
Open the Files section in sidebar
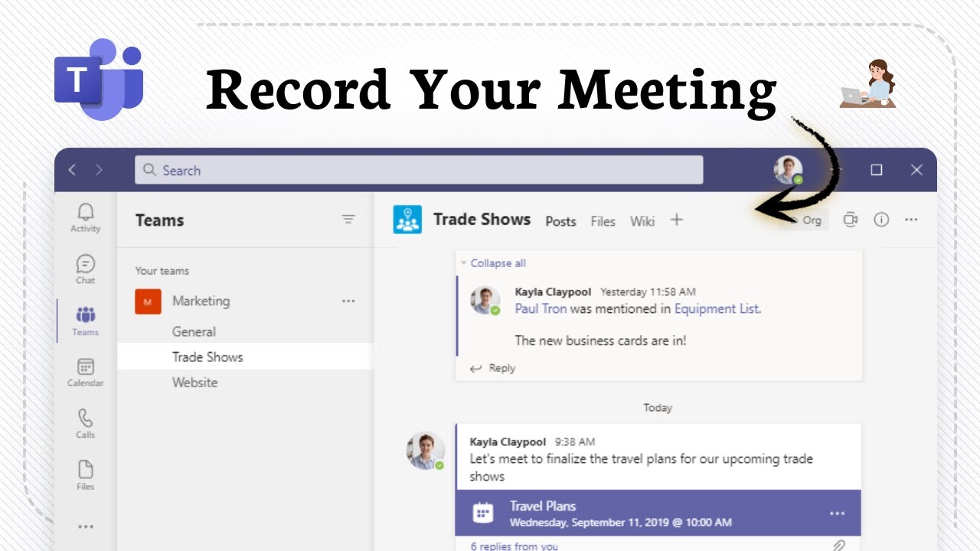[x=86, y=475]
